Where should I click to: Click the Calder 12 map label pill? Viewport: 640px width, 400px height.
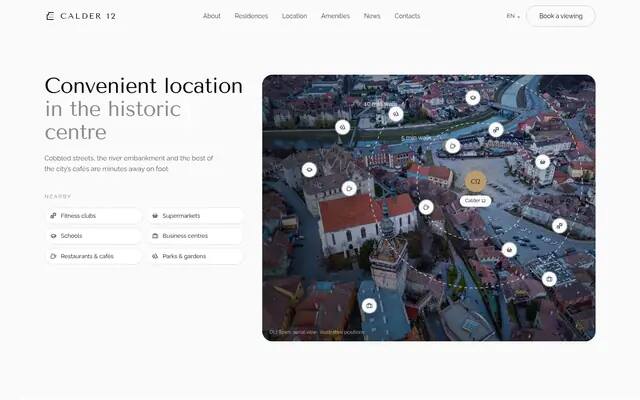476,201
